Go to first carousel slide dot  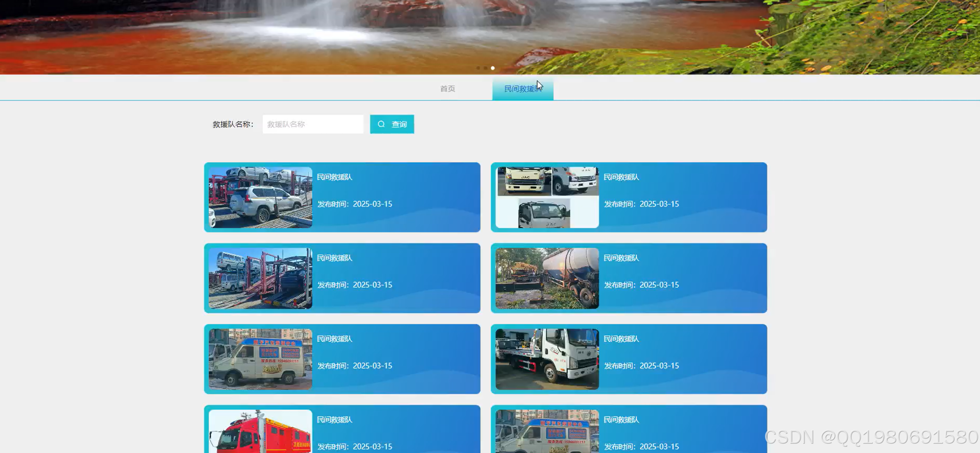(478, 68)
